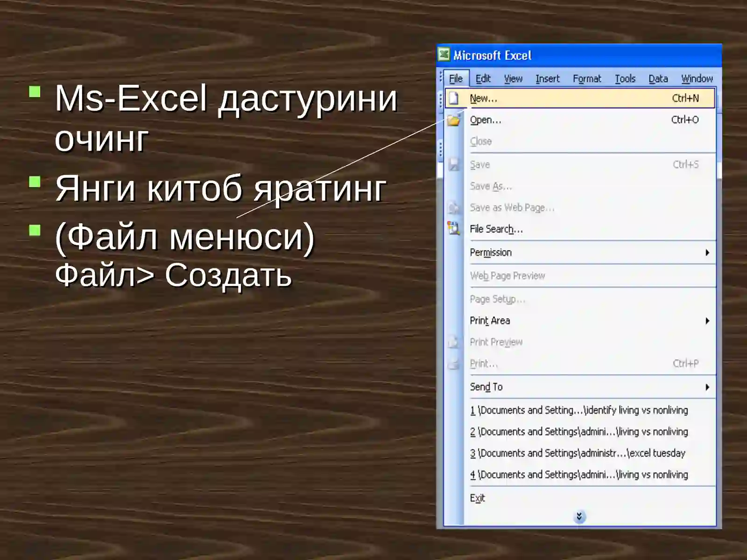Image resolution: width=747 pixels, height=560 pixels.
Task: Open recent file 4 living vs nonliving
Action: coord(580,475)
